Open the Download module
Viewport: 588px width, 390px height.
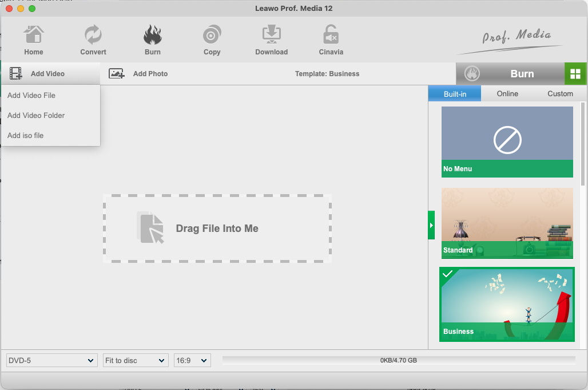click(271, 40)
